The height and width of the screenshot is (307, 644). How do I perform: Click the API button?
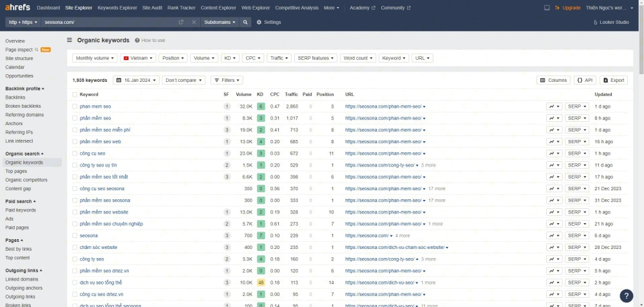(x=585, y=80)
